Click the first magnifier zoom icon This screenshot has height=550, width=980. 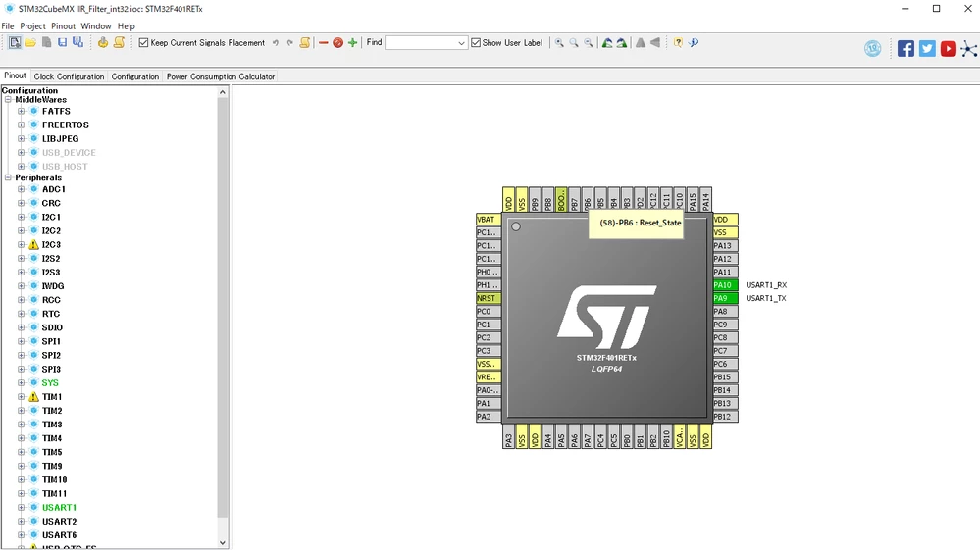point(559,42)
